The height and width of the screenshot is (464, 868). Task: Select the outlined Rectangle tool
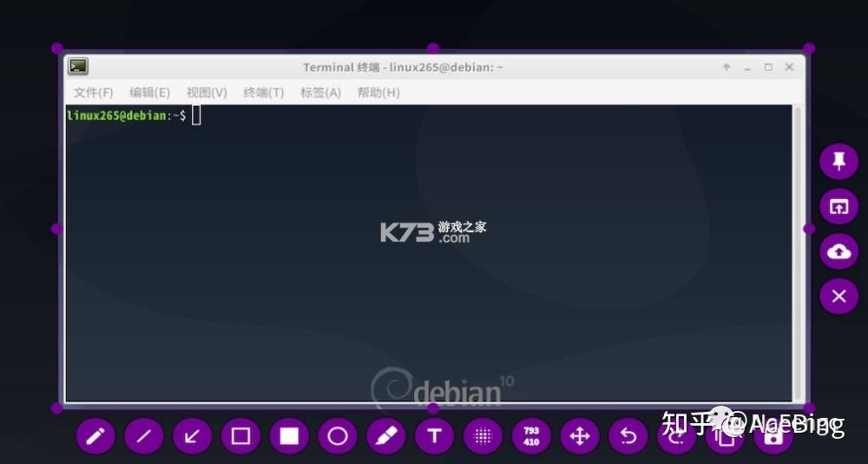(x=240, y=436)
